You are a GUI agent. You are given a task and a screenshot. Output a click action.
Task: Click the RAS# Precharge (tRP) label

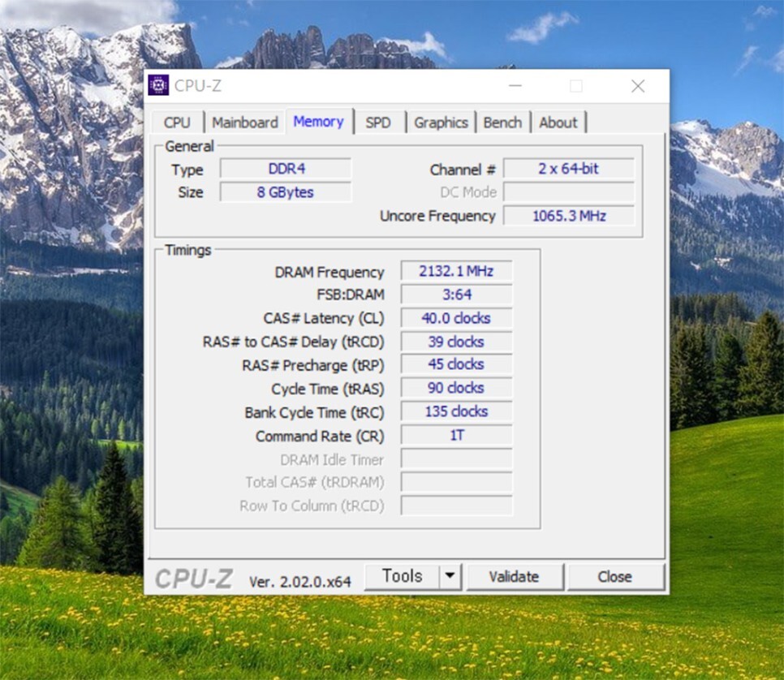[313, 365]
